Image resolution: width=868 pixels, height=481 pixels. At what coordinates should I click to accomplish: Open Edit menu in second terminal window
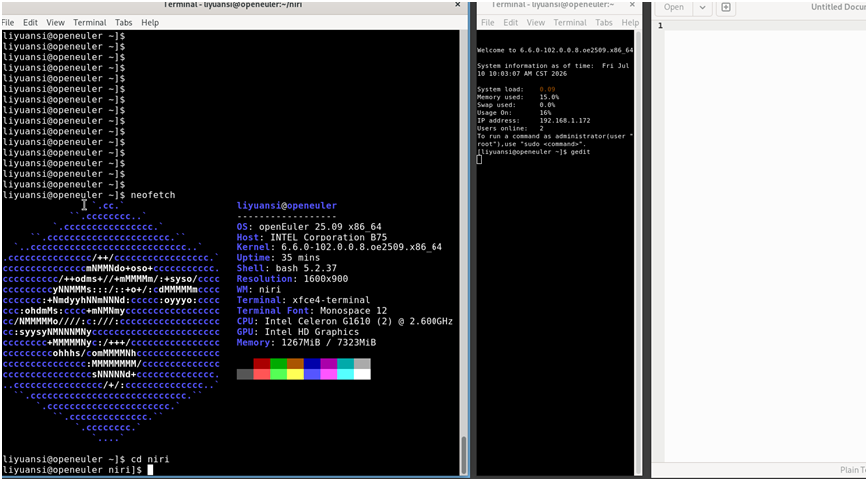point(511,23)
